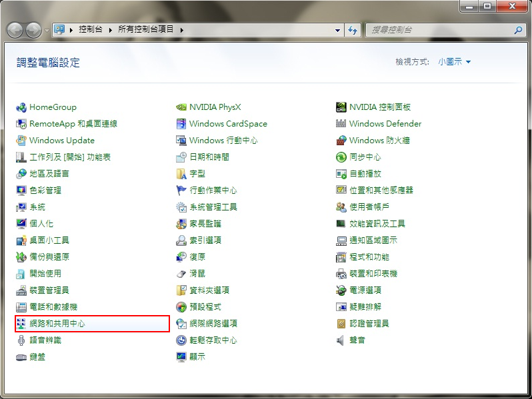The image size is (532, 399).
Task: Click the Control Panel icon in address bar
Action: (59, 30)
